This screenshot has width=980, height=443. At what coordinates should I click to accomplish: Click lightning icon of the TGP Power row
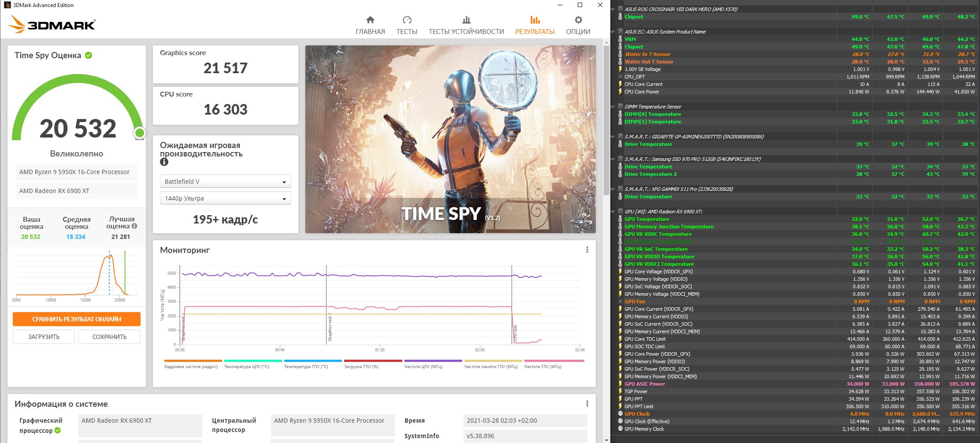[x=620, y=391]
